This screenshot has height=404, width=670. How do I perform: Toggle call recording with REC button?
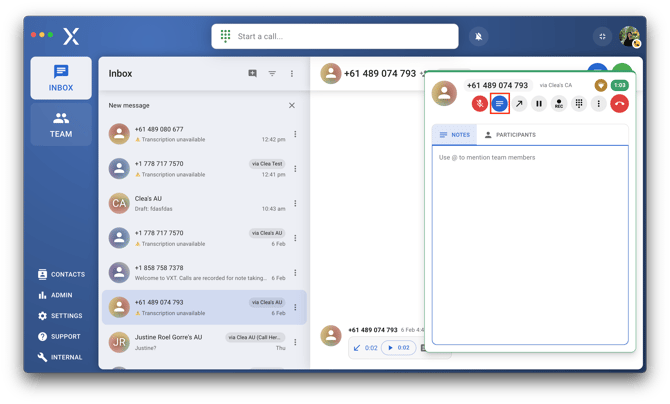click(559, 104)
